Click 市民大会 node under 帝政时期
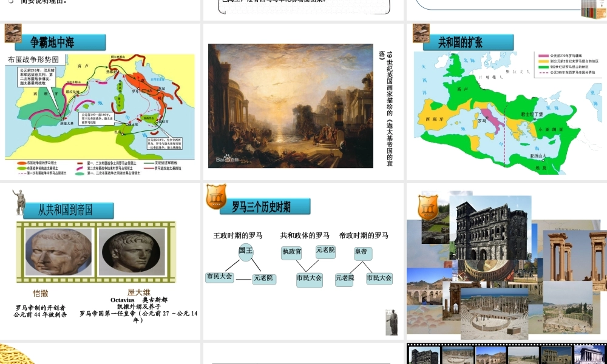The image size is (607, 364). click(379, 278)
